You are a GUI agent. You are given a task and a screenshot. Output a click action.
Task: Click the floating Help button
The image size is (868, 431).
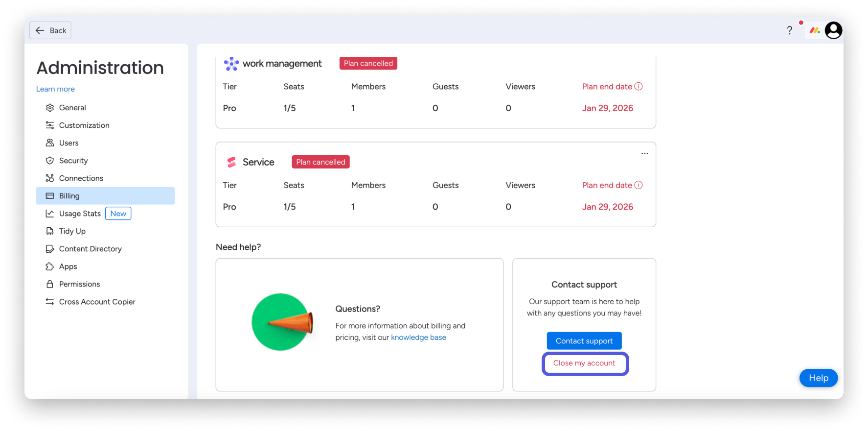pos(818,378)
